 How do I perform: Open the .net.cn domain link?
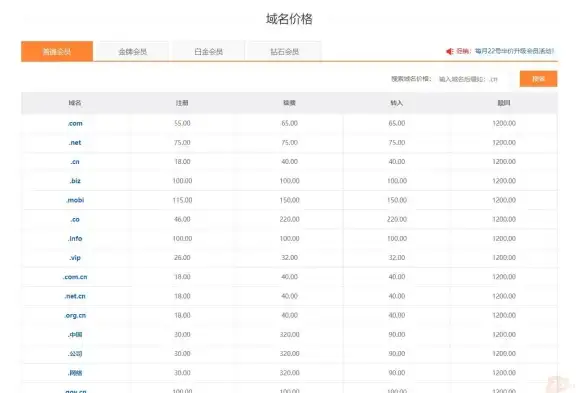click(x=75, y=296)
